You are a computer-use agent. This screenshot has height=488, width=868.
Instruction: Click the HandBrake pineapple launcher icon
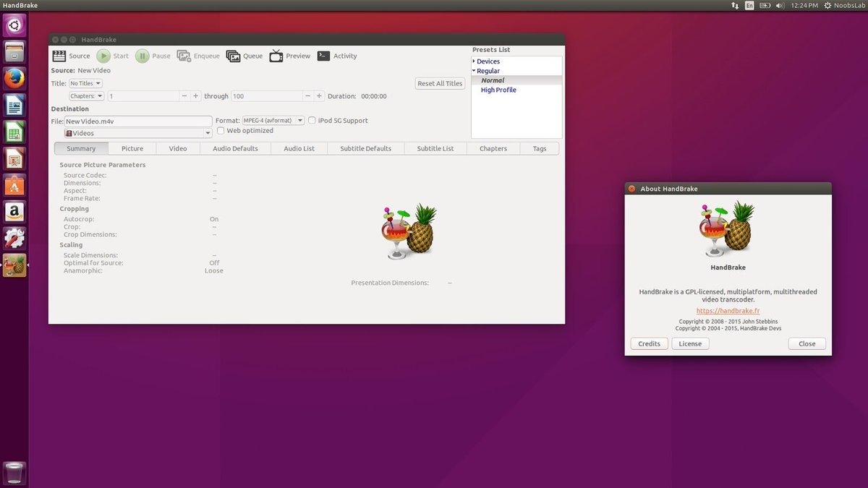(x=14, y=265)
